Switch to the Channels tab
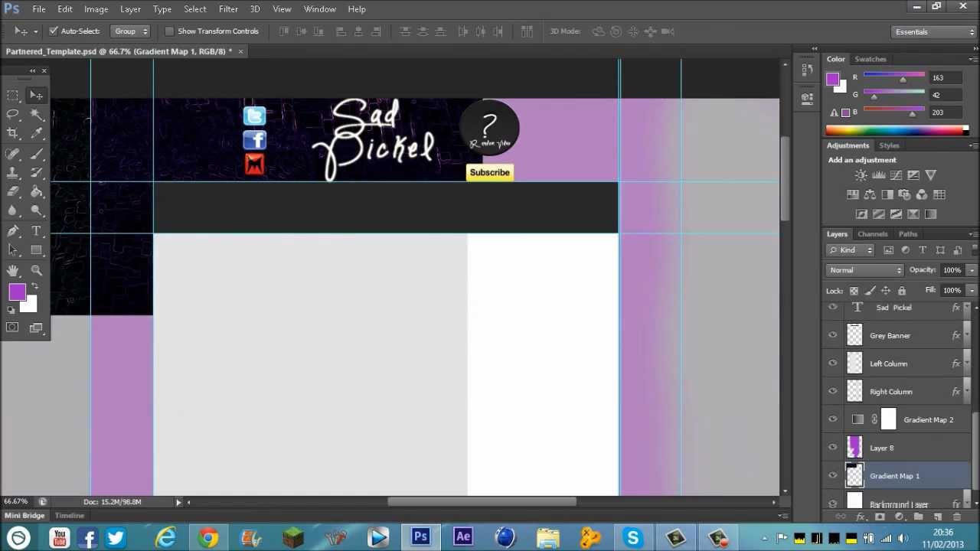Image resolution: width=980 pixels, height=551 pixels. click(x=872, y=234)
